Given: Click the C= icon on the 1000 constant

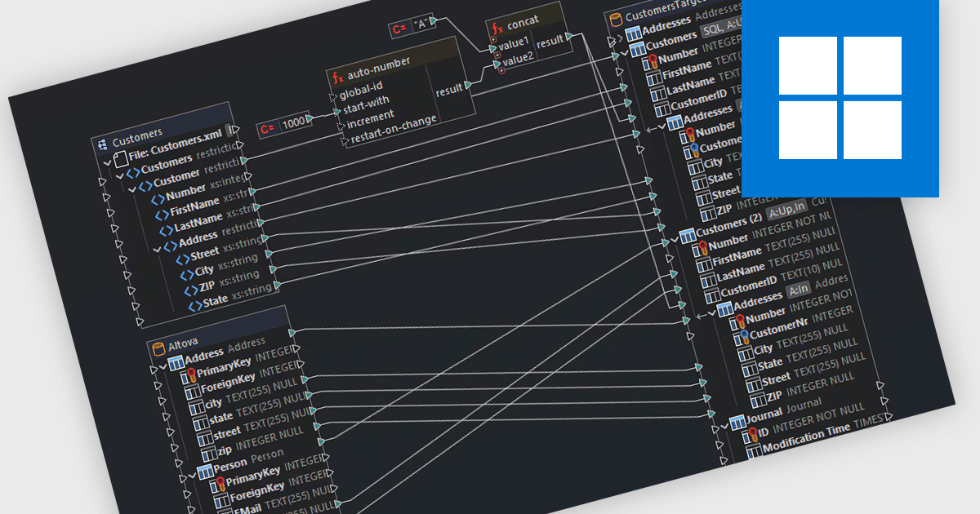Looking at the screenshot, I should (267, 130).
